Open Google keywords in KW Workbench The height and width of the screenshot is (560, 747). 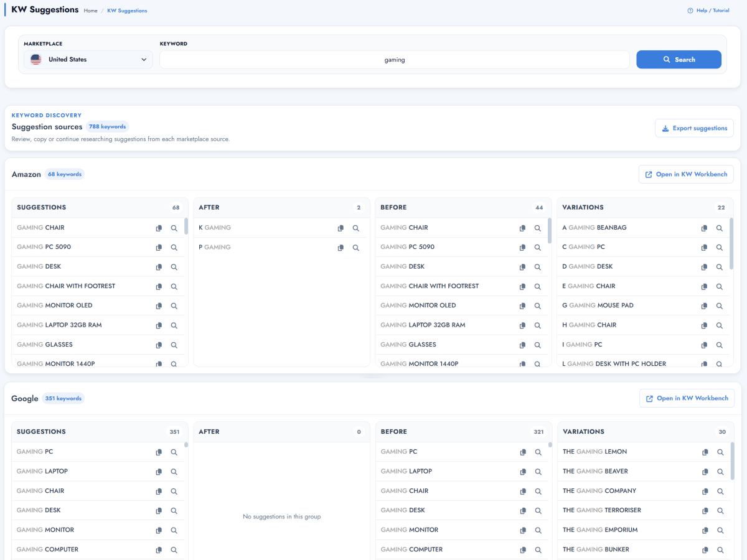click(687, 398)
